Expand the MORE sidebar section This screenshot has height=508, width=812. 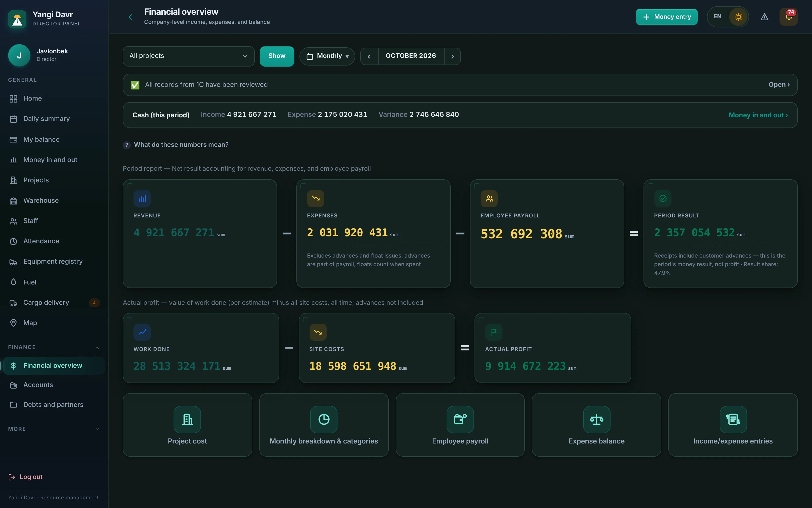[x=54, y=429]
